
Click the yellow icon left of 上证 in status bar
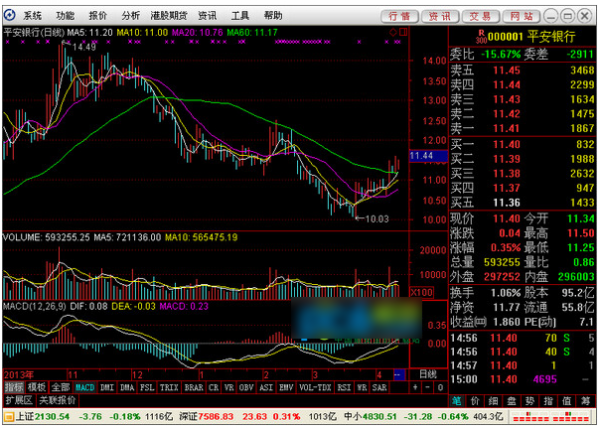click(x=9, y=417)
